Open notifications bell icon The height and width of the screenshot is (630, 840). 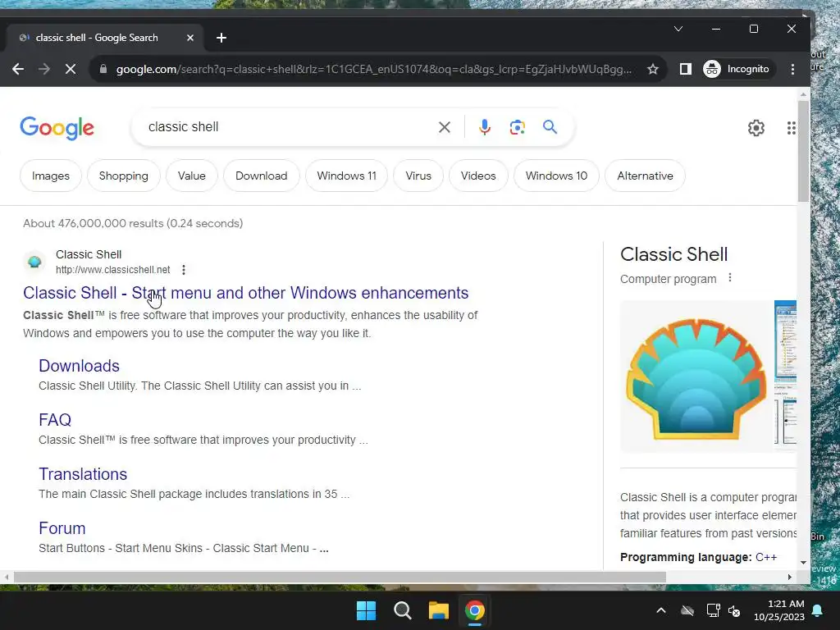point(818,610)
